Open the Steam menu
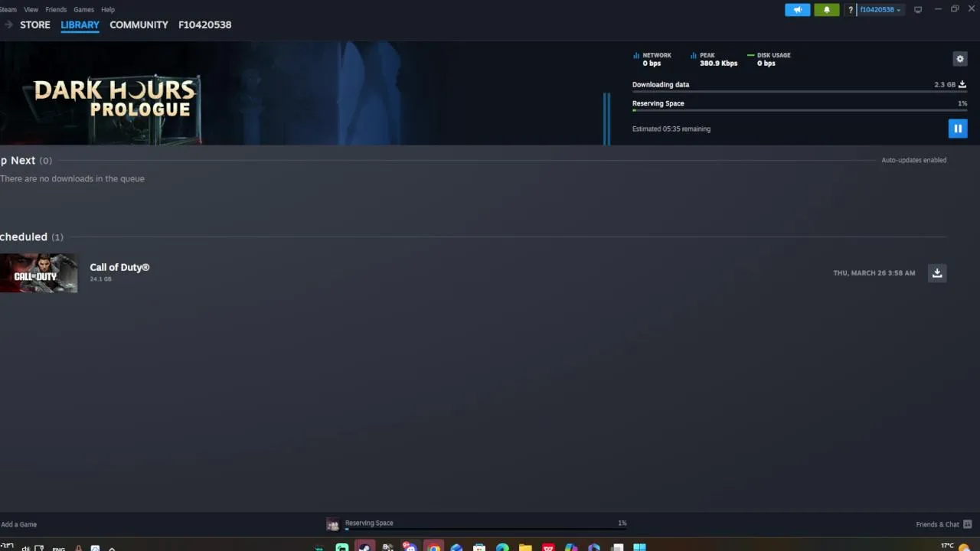 pos(8,10)
